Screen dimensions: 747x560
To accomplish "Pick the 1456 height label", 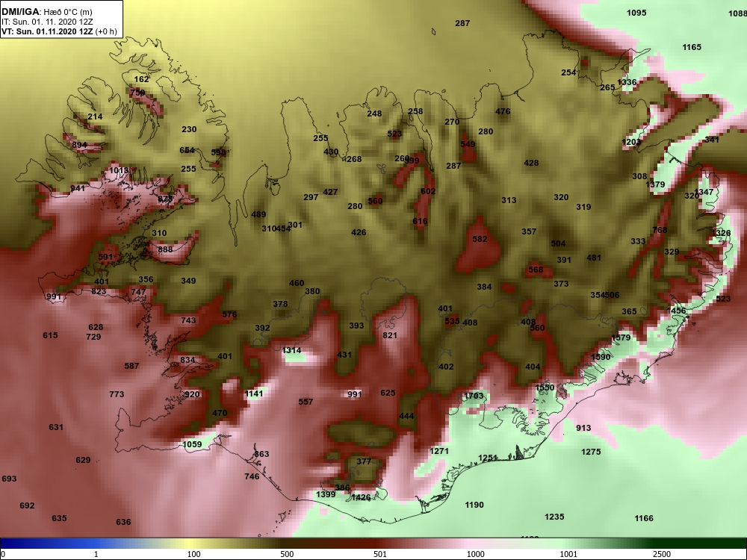I will pyautogui.click(x=677, y=311).
